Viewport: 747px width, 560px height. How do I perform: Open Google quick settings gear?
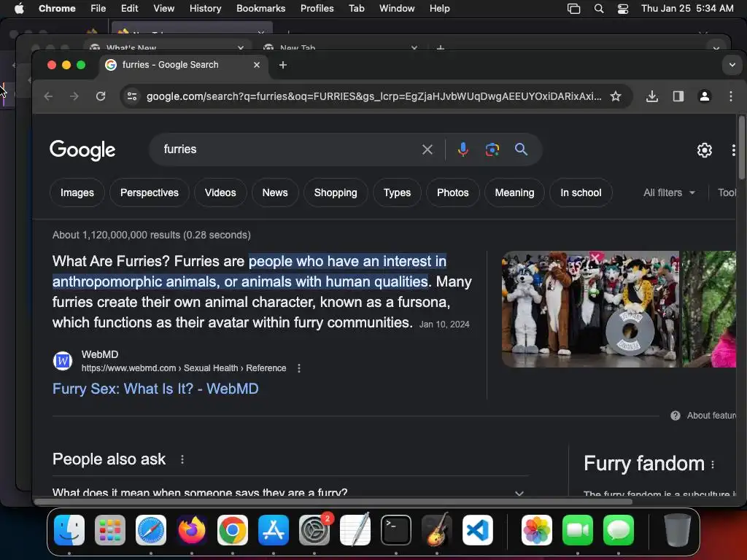click(x=705, y=150)
